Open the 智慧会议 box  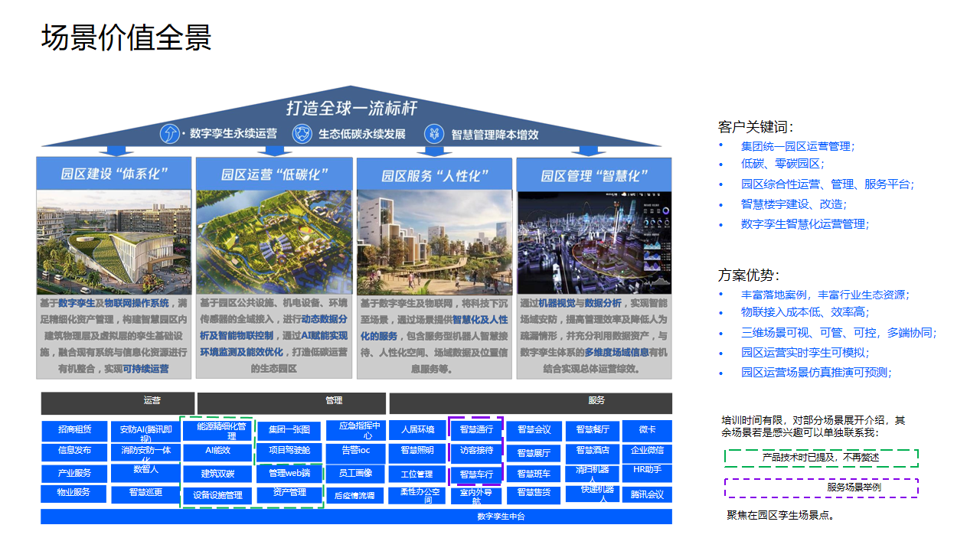pos(534,431)
